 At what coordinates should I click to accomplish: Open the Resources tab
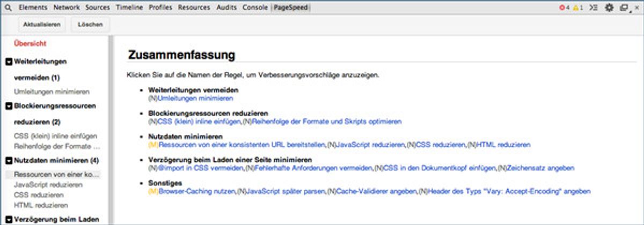[x=194, y=7]
